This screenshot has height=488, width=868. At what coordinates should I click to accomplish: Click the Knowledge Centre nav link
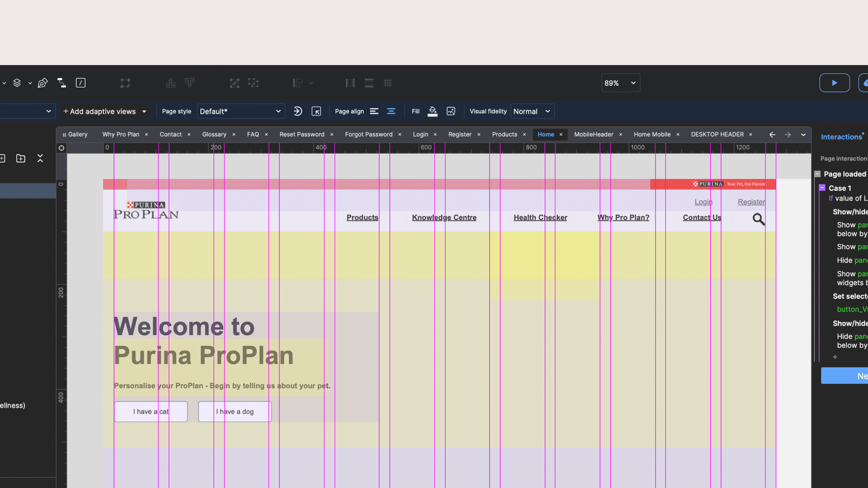(x=444, y=217)
